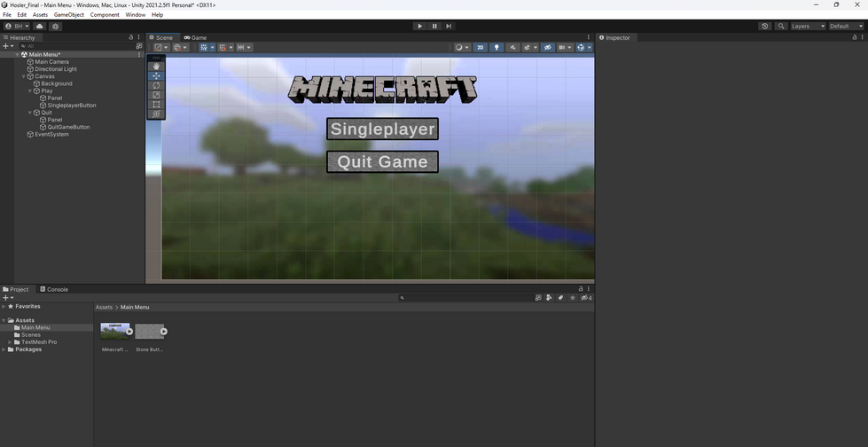Viewport: 868px width, 447px height.
Task: Click the favorites star icon in Project
Action: pyautogui.click(x=573, y=298)
